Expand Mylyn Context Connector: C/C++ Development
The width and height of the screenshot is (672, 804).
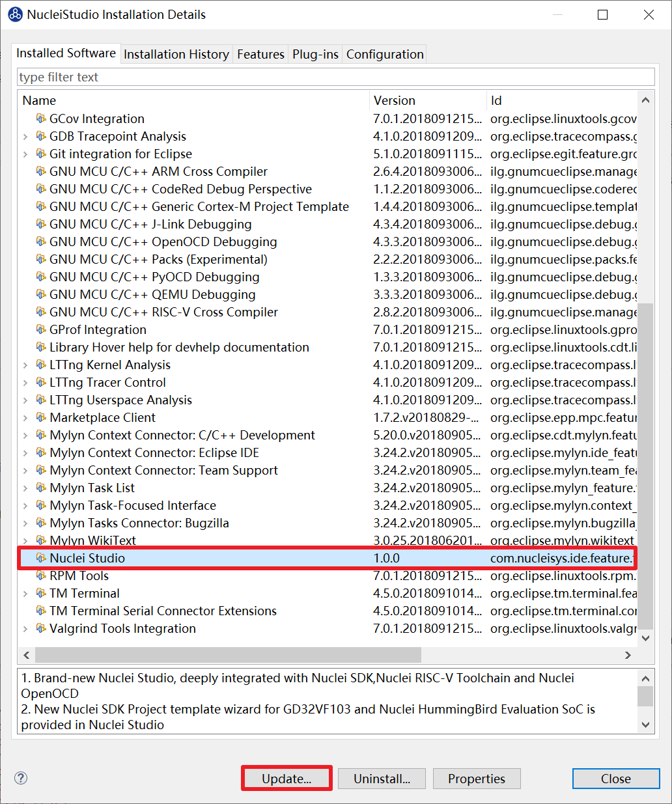click(25, 436)
